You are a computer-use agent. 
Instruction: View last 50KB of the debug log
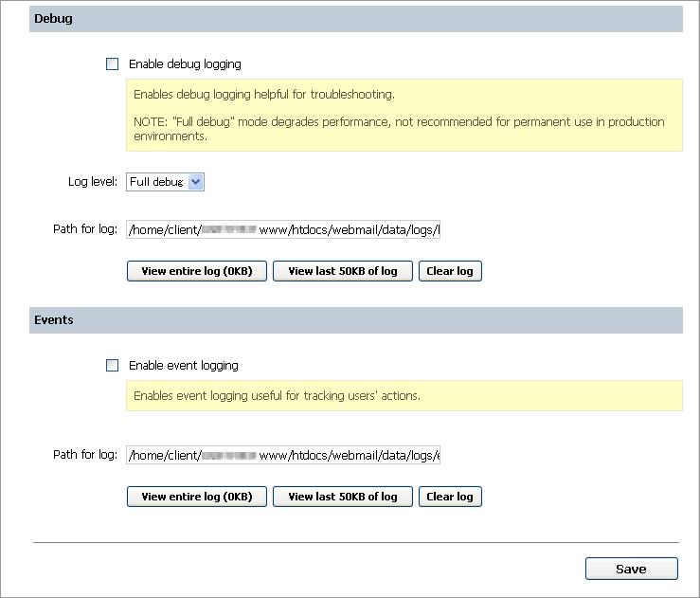(342, 271)
